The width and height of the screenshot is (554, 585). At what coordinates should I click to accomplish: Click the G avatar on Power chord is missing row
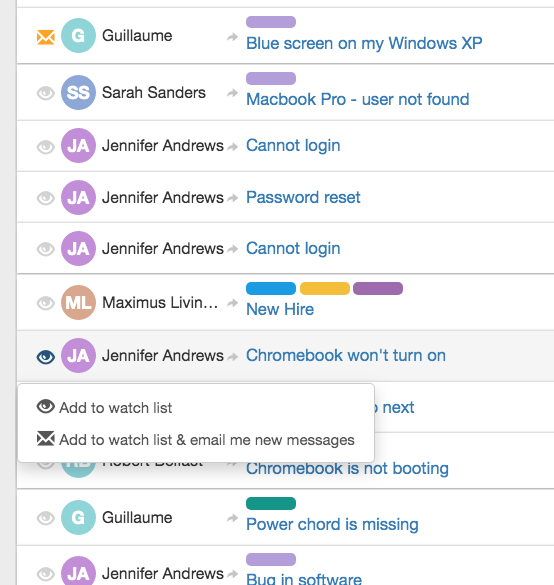click(x=78, y=517)
